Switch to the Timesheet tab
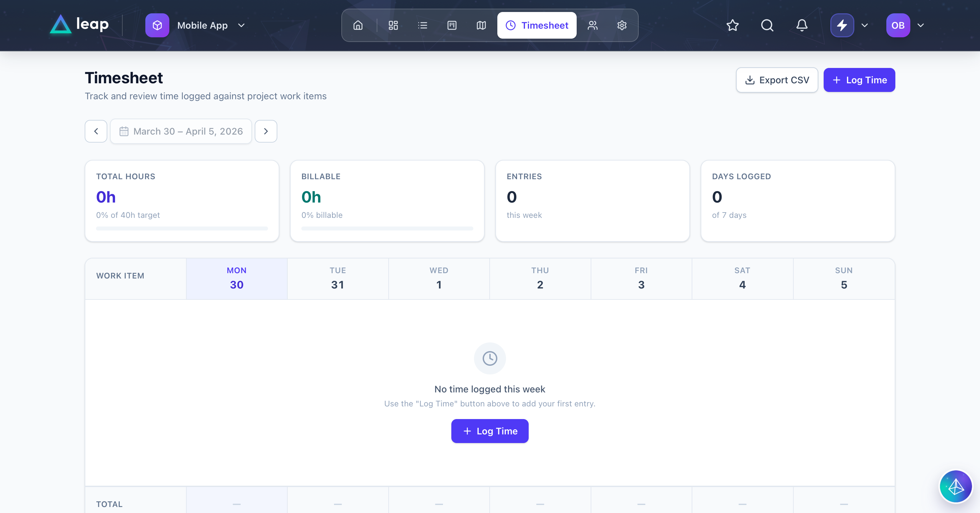This screenshot has height=513, width=980. tap(536, 25)
